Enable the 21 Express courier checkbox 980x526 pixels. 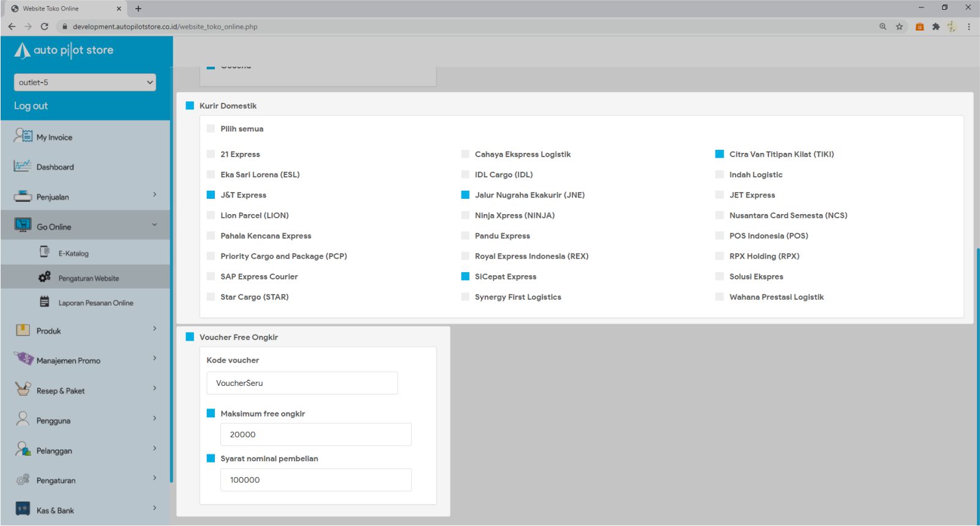211,154
